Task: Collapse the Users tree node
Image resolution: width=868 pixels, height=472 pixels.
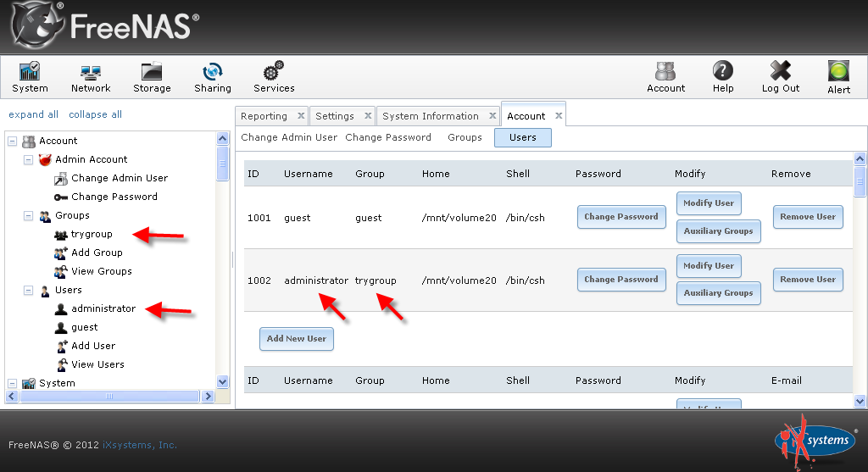Action: click(28, 291)
